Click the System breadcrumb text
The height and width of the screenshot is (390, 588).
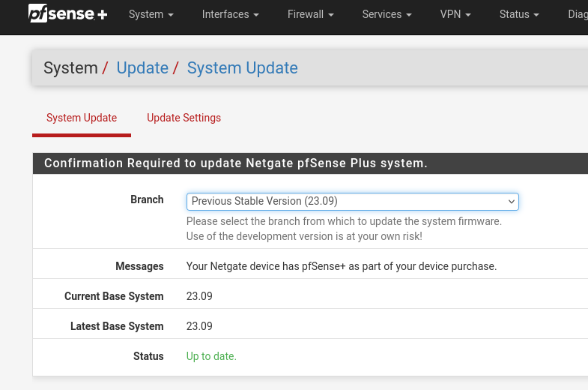click(70, 68)
